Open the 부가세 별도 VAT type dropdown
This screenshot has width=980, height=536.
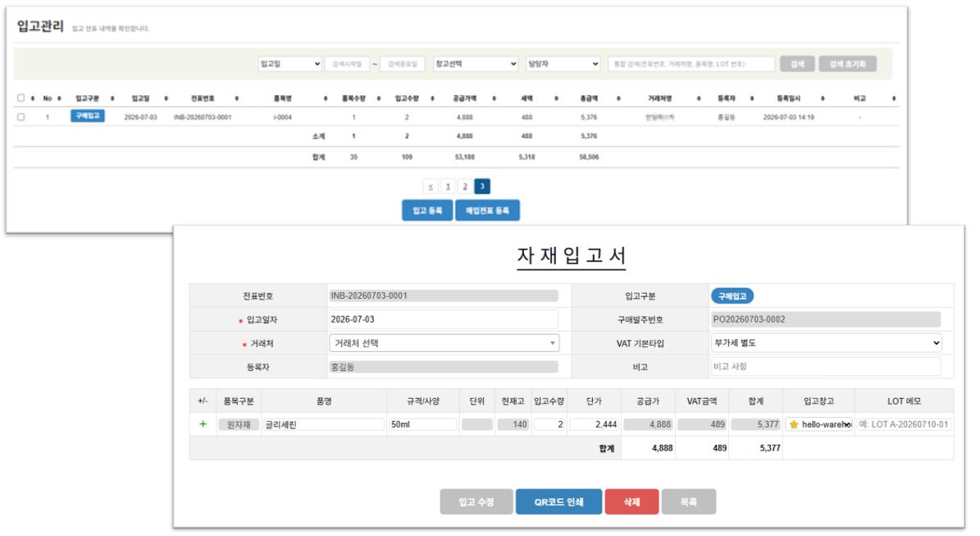pyautogui.click(x=827, y=343)
